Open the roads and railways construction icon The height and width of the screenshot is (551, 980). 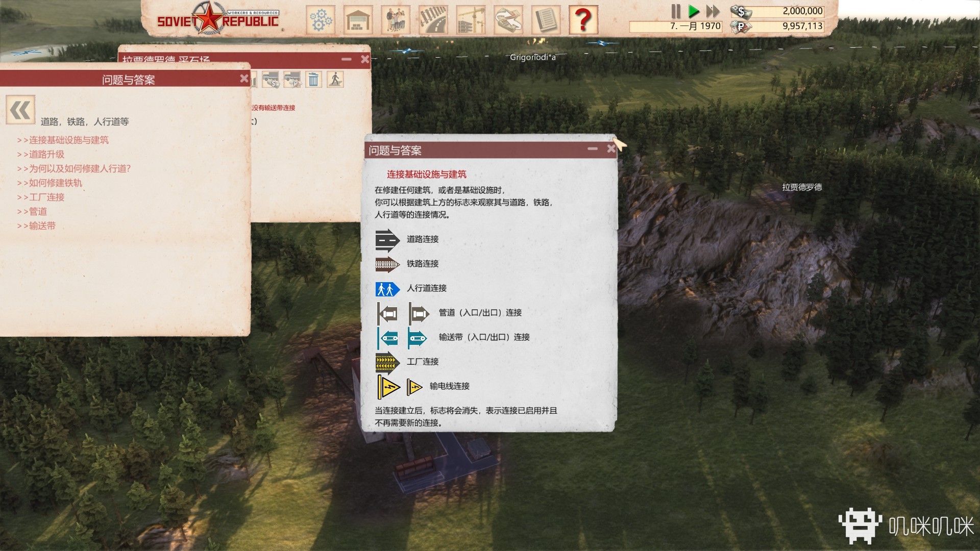[433, 20]
